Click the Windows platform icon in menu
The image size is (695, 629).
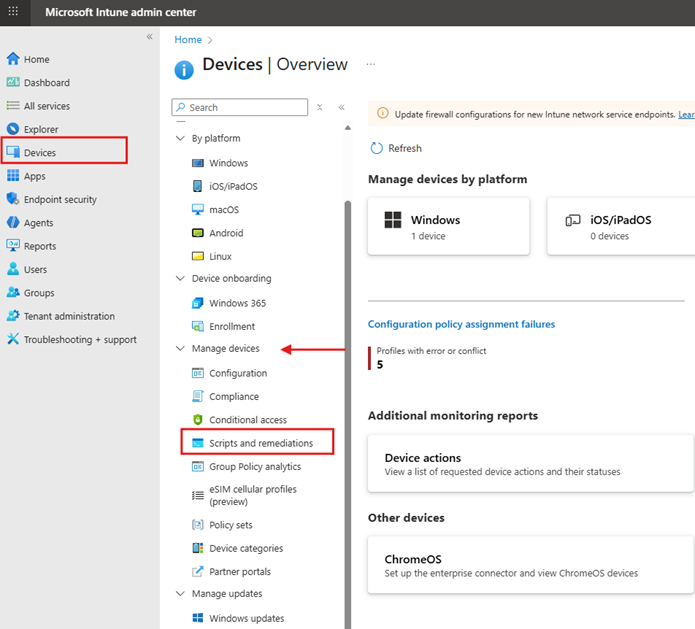[198, 163]
